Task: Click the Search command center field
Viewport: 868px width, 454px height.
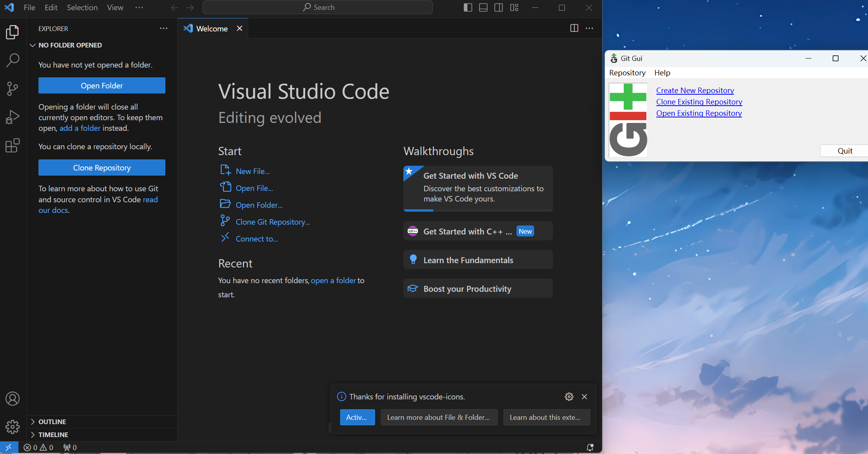Action: coord(318,7)
